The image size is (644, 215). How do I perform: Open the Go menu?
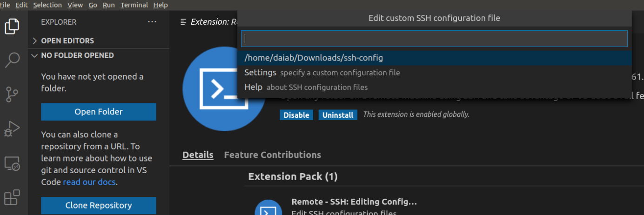click(93, 5)
